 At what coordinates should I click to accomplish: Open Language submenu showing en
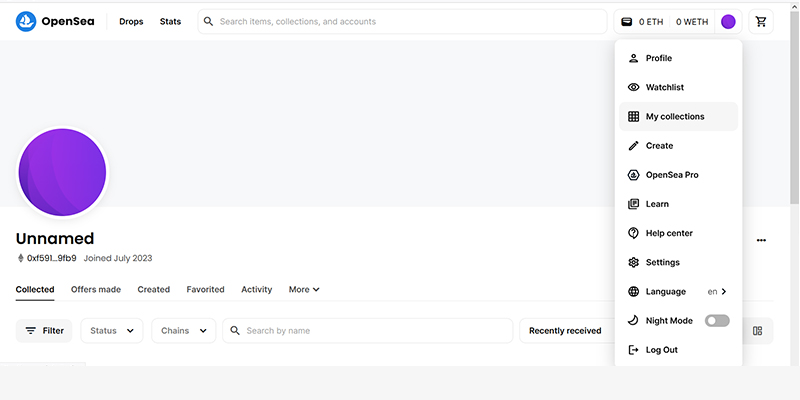pyautogui.click(x=678, y=291)
